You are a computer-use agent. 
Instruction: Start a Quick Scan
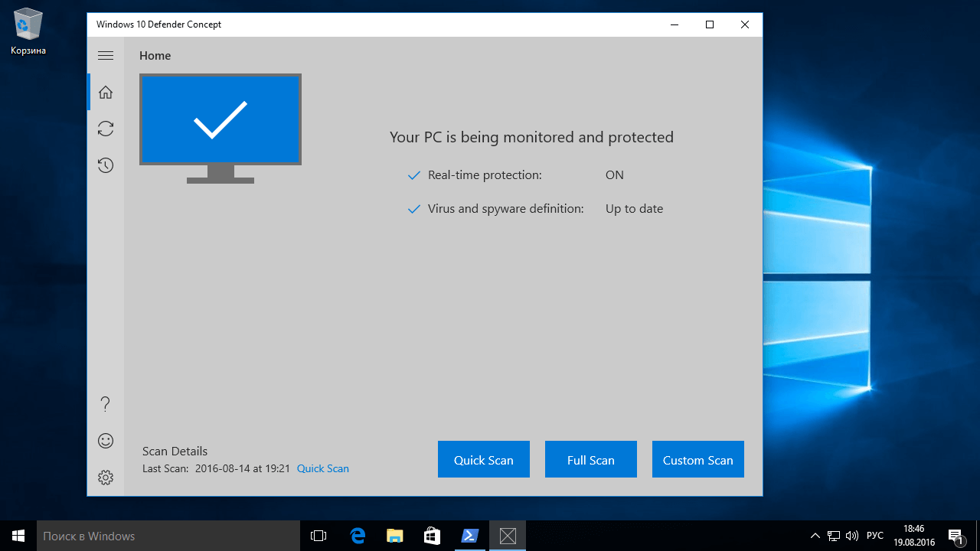pos(483,459)
